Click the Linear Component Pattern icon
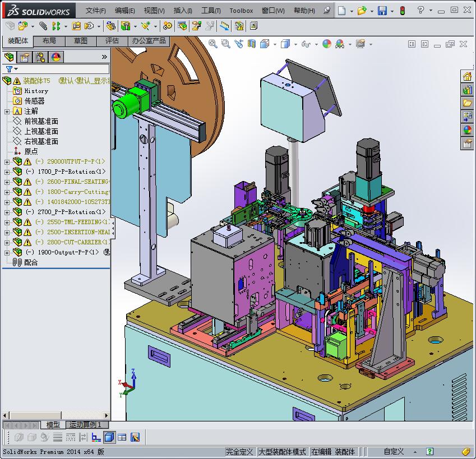This screenshot has height=459, width=476. [56, 26]
